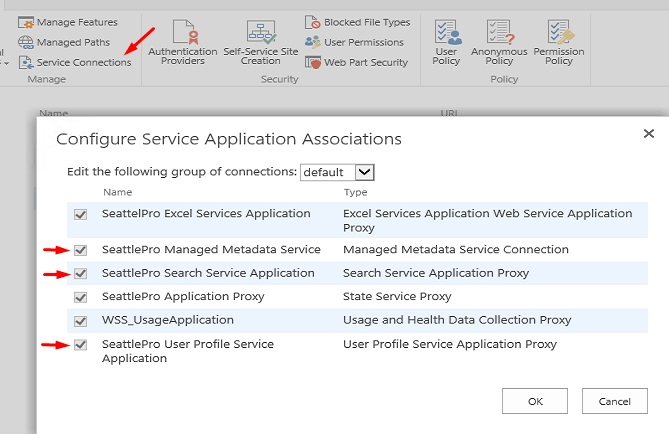This screenshot has width=669, height=434.
Task: Click the Blocked File Types icon
Action: [x=312, y=22]
